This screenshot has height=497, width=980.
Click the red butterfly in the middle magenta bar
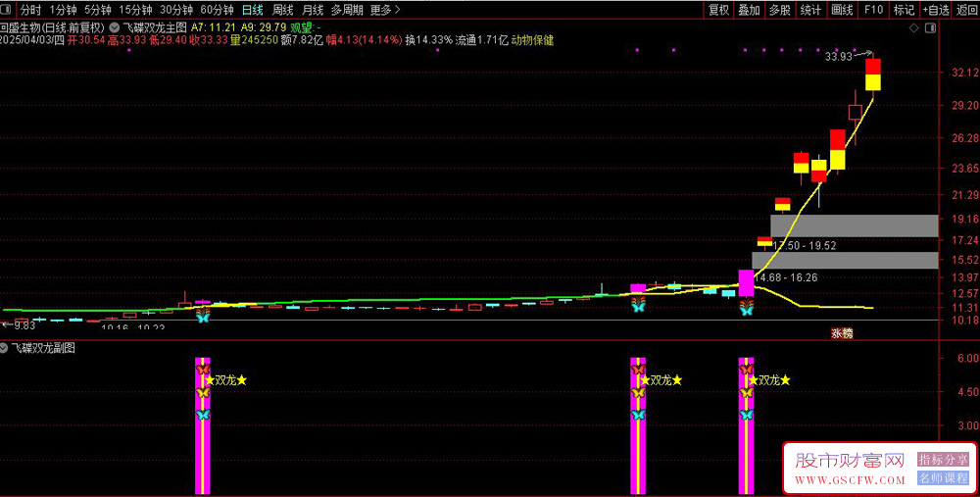[x=638, y=370]
